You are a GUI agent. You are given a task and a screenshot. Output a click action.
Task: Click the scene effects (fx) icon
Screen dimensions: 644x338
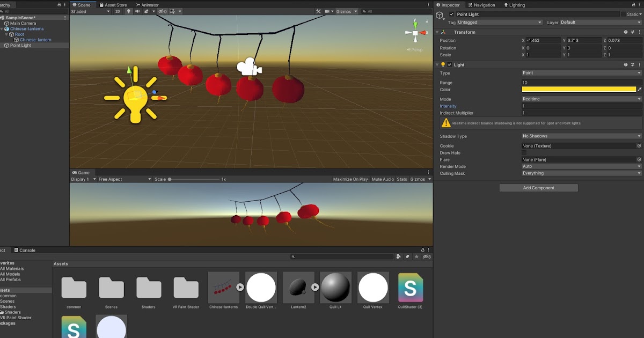(x=146, y=11)
